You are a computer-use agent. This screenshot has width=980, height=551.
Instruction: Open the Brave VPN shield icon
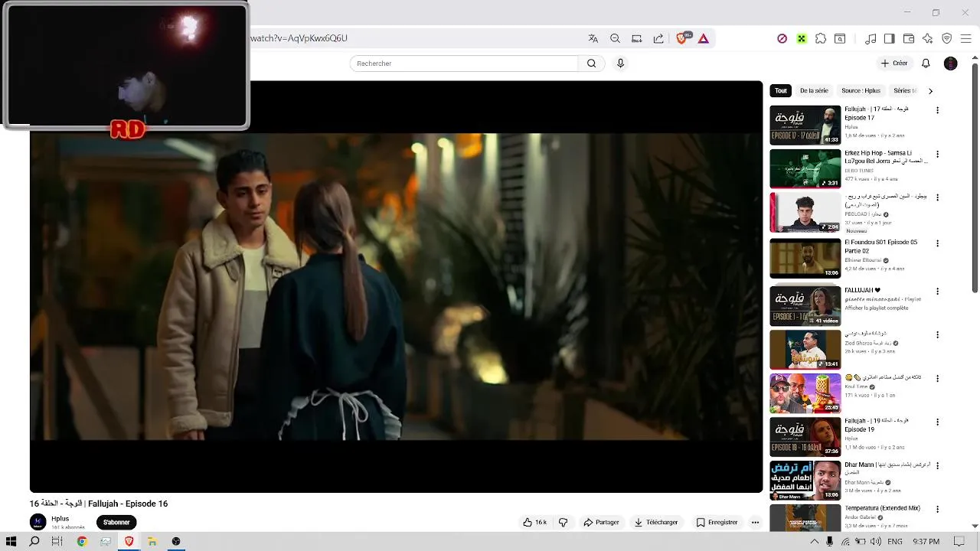tap(947, 38)
